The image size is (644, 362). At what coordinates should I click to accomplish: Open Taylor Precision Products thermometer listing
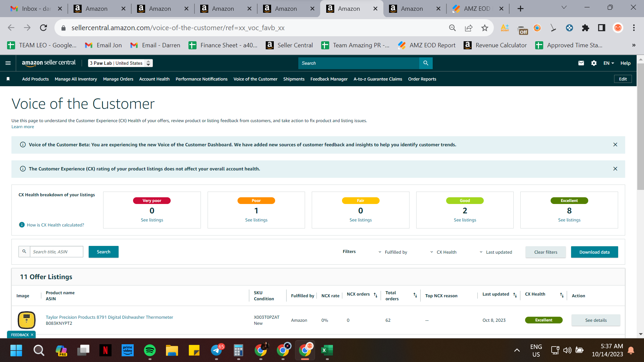[x=109, y=317]
